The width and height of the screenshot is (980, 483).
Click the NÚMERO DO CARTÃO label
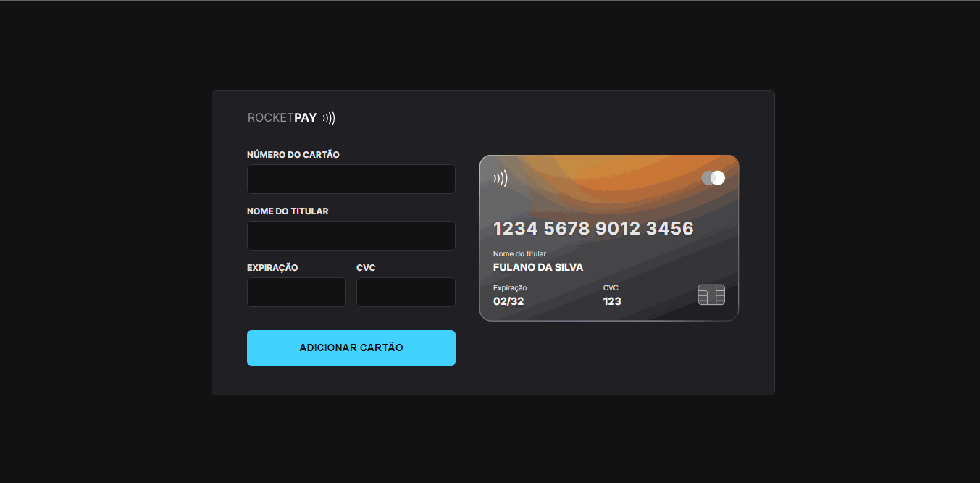(293, 155)
